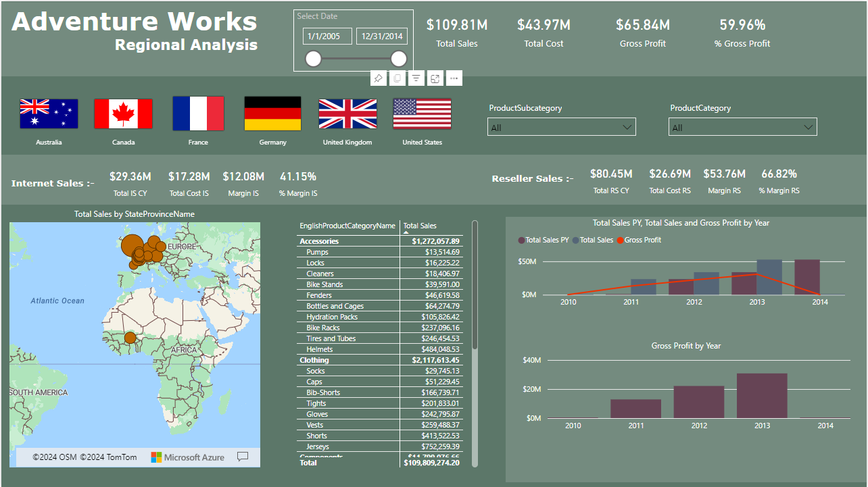Viewport: 868px width, 487px height.
Task: Toggle the Total Sales legend series
Action: point(593,240)
